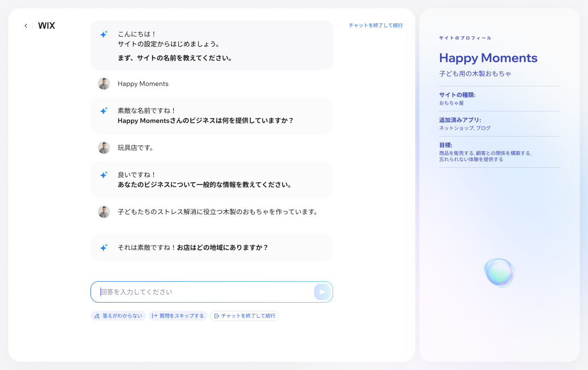Click the avatar beside the 玩具店です。 message
The height and width of the screenshot is (370, 588).
104,148
